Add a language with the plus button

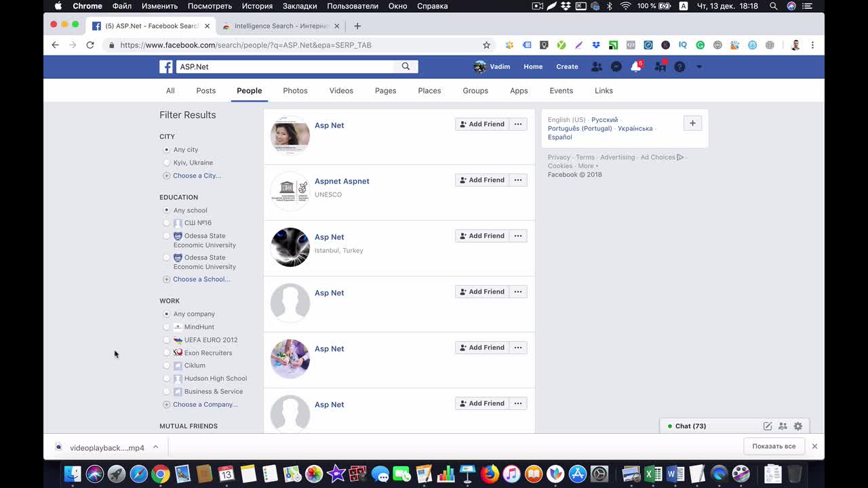pyautogui.click(x=692, y=123)
